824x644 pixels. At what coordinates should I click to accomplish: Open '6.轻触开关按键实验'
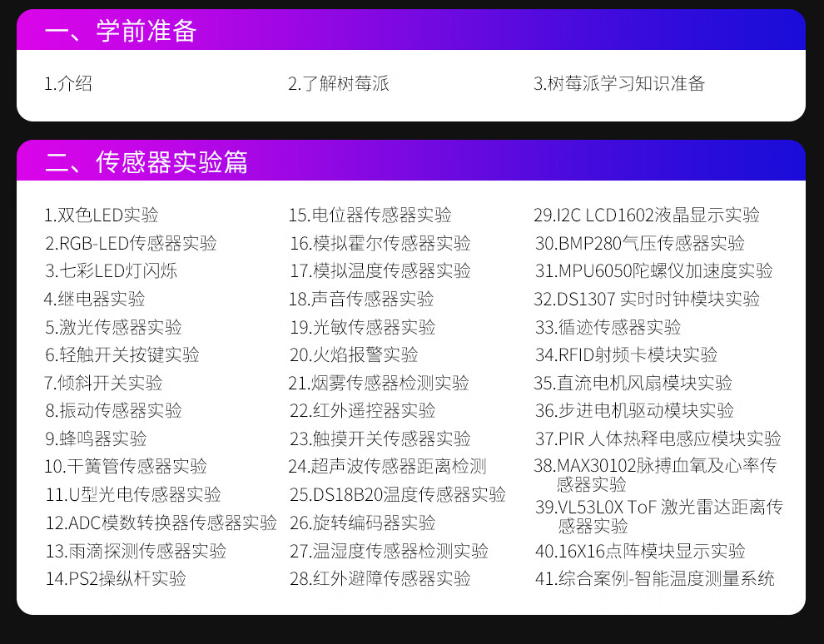point(122,355)
